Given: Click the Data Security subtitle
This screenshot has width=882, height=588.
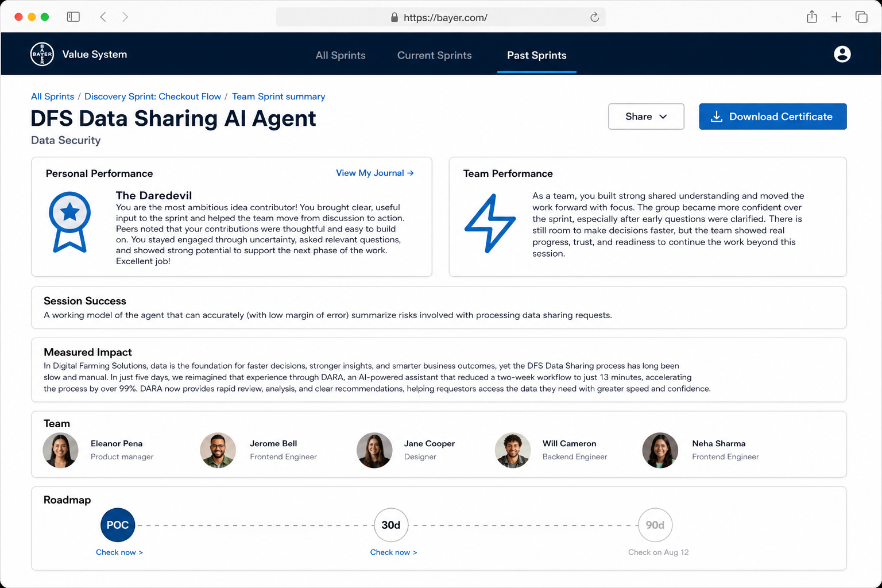Looking at the screenshot, I should (66, 140).
